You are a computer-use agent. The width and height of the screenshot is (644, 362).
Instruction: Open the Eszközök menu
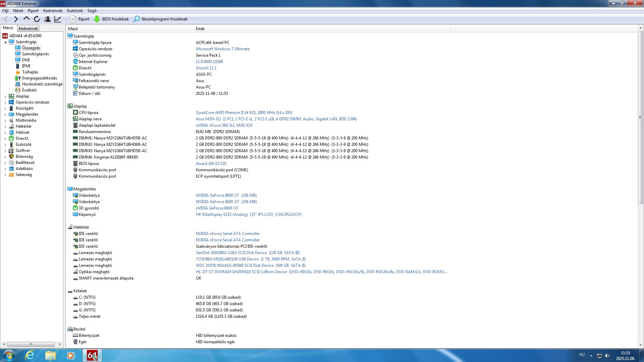[74, 11]
